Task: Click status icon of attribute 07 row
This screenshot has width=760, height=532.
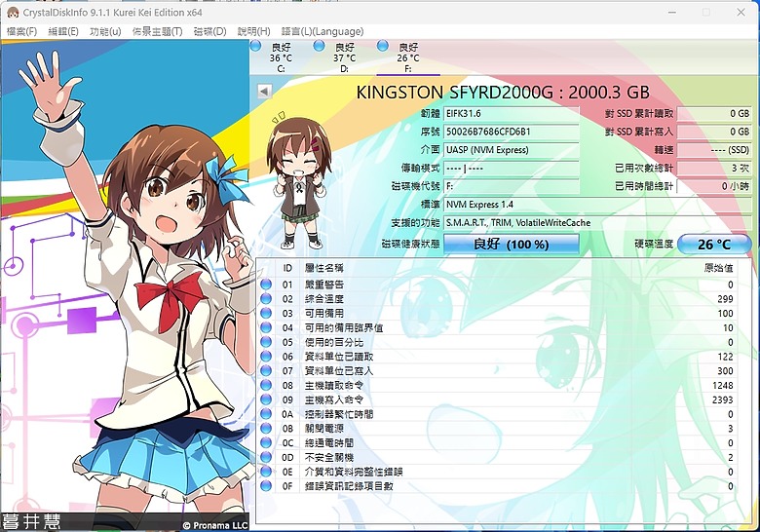Action: coord(266,370)
